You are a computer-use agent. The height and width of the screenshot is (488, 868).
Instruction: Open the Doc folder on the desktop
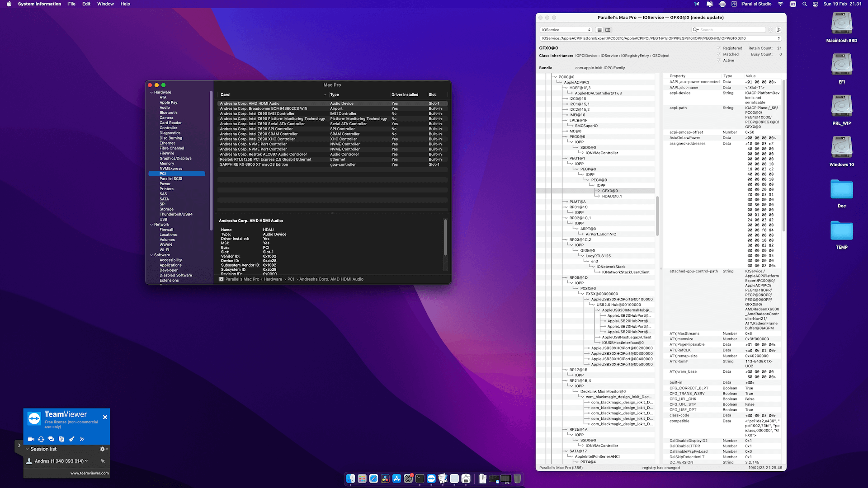841,189
